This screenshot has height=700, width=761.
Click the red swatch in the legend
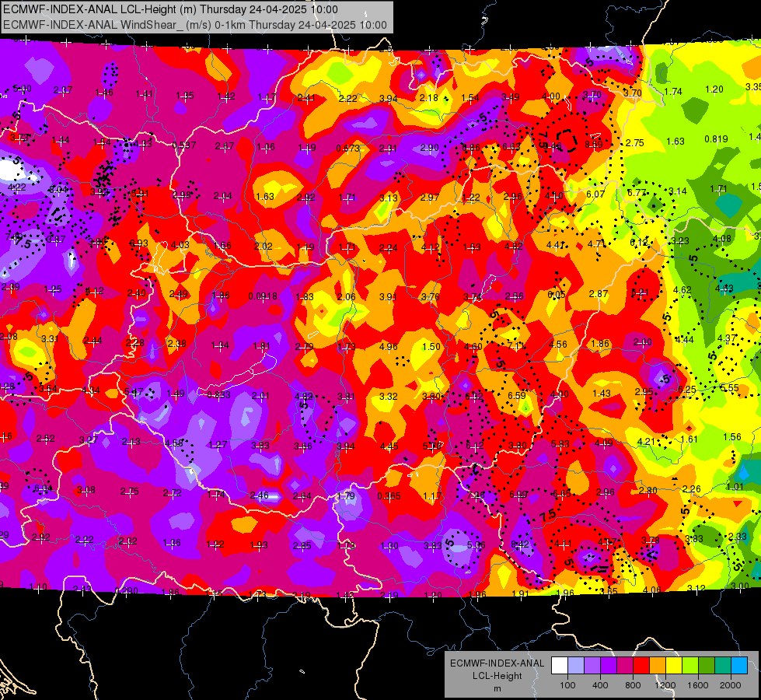[x=641, y=666]
